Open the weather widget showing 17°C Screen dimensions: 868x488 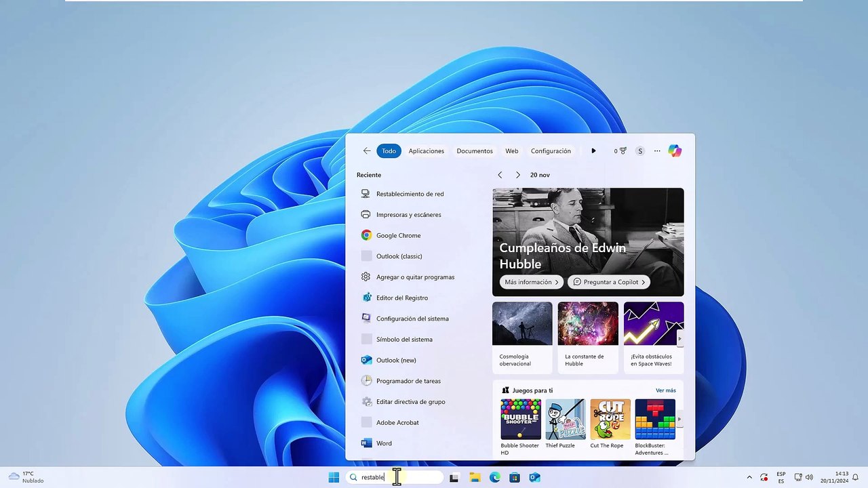click(x=26, y=477)
